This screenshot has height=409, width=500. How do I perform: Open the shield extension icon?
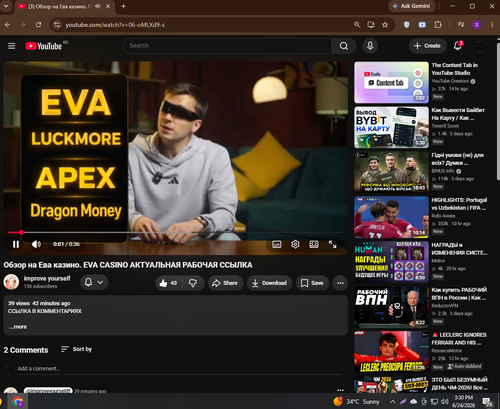point(407,25)
